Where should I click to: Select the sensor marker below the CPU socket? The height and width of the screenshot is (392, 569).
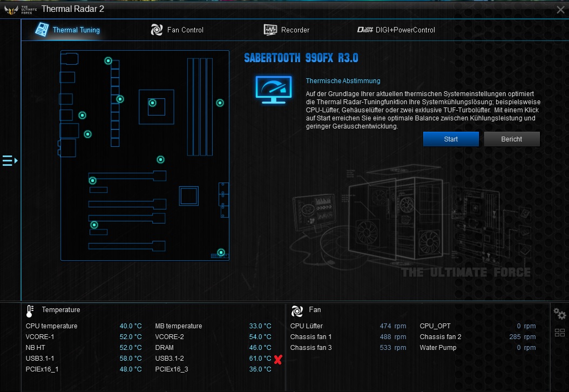[x=160, y=159]
